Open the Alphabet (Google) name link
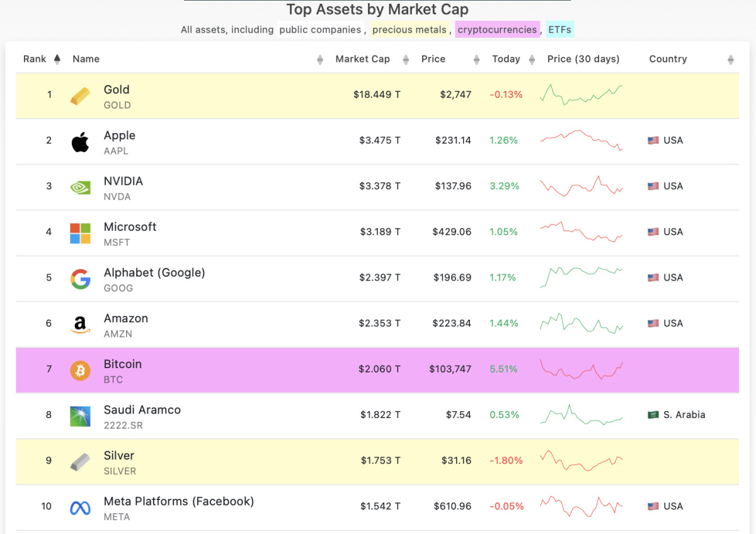The width and height of the screenshot is (756, 534). click(154, 272)
